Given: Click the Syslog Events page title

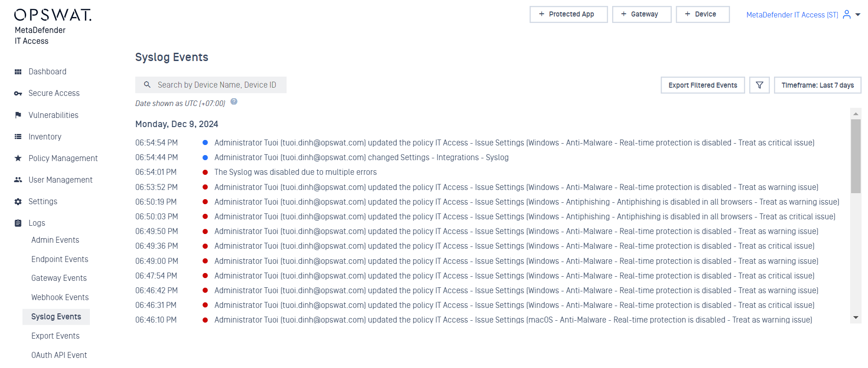Looking at the screenshot, I should (x=171, y=57).
